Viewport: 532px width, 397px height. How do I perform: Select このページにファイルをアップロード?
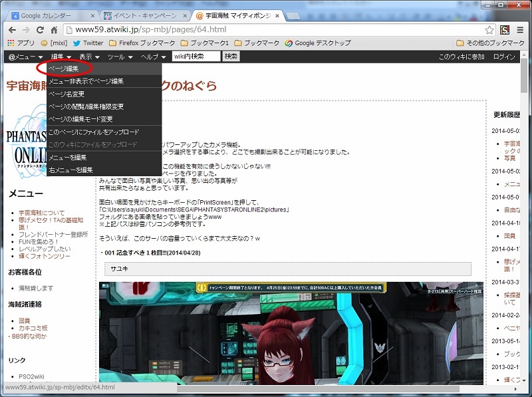pyautogui.click(x=104, y=132)
